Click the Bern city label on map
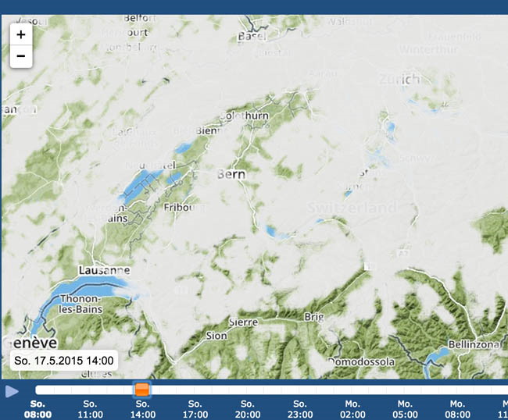The width and height of the screenshot is (508, 420). click(231, 174)
